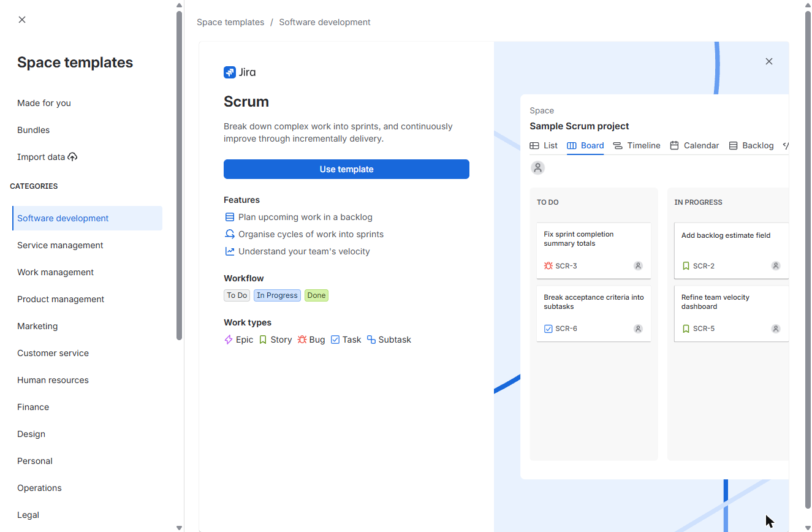Switch to the Timeline tab

637,146
